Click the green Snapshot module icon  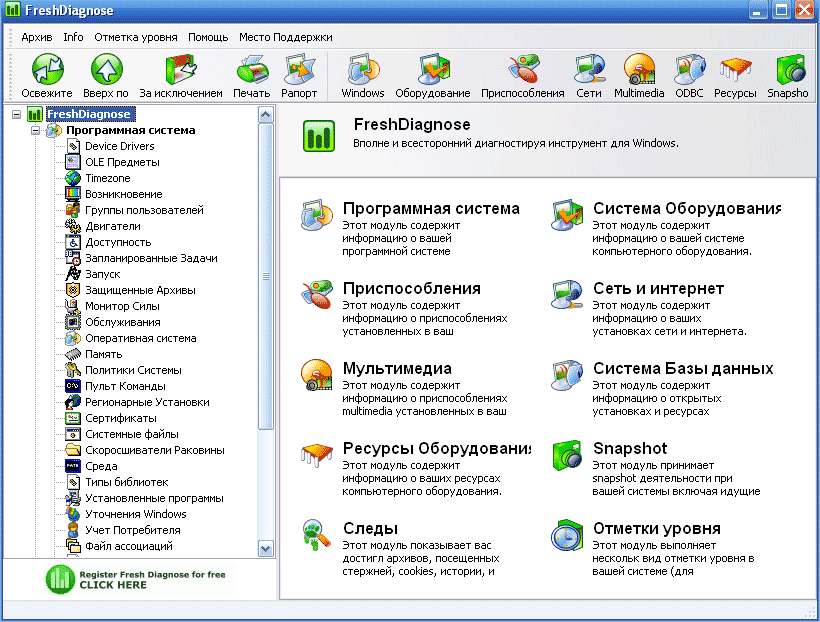pos(567,455)
